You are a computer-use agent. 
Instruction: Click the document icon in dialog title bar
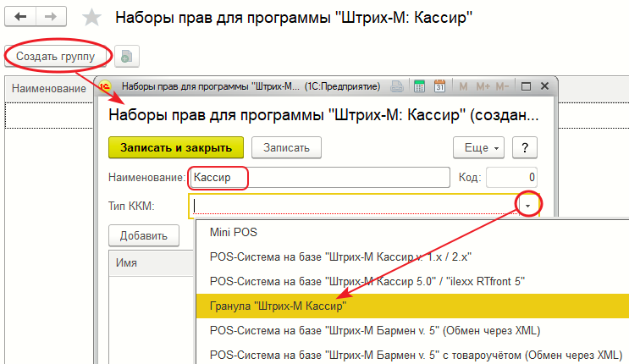point(397,86)
